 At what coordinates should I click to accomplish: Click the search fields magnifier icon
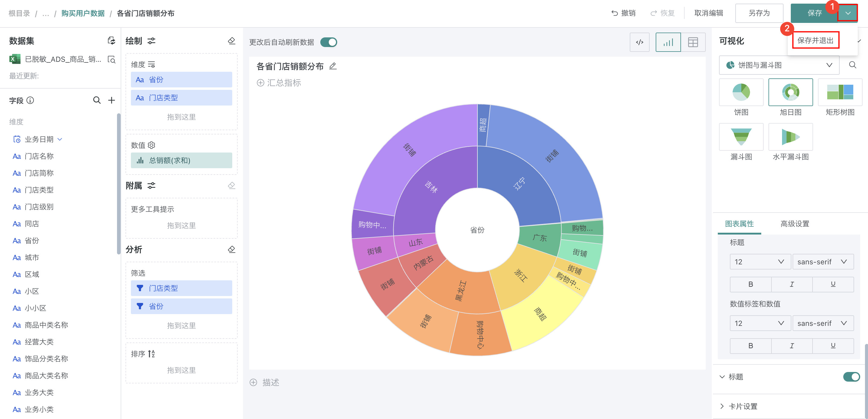click(x=97, y=100)
